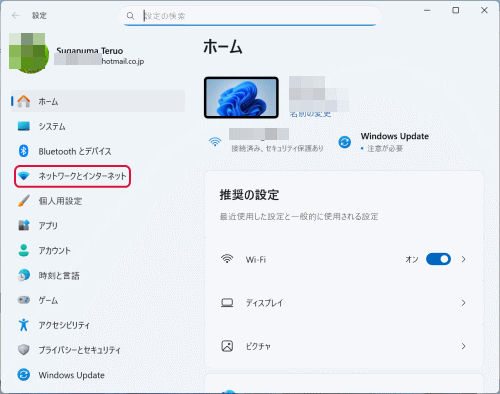Close the Settings window
500x394 pixels.
tap(484, 10)
